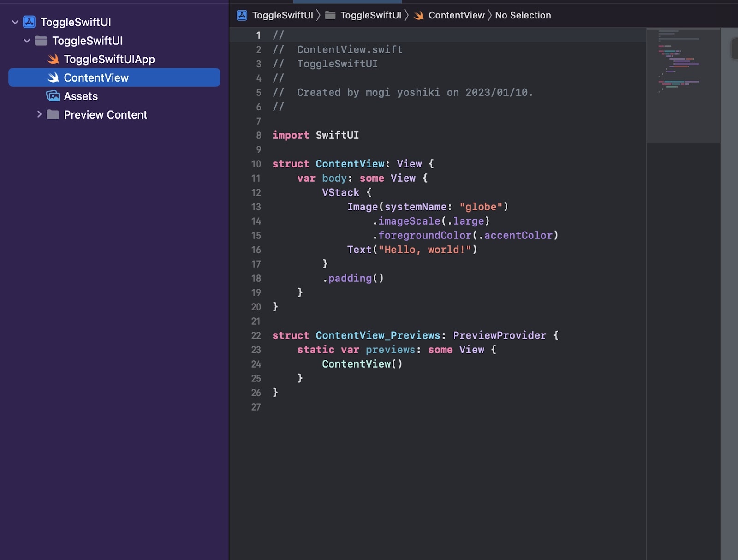Image resolution: width=738 pixels, height=560 pixels.
Task: Click 'body' property on line 11
Action: pyautogui.click(x=334, y=178)
